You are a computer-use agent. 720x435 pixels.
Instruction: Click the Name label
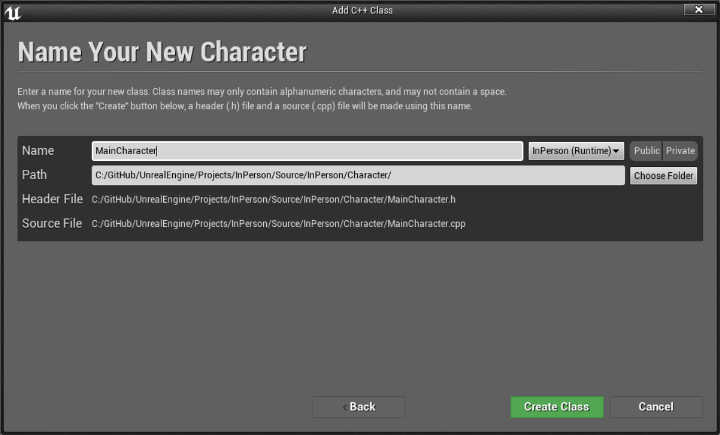(x=38, y=151)
